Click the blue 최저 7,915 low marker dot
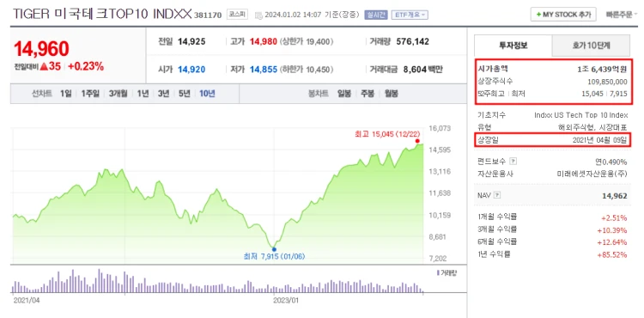Screen dimensions: 644x318 274,249
